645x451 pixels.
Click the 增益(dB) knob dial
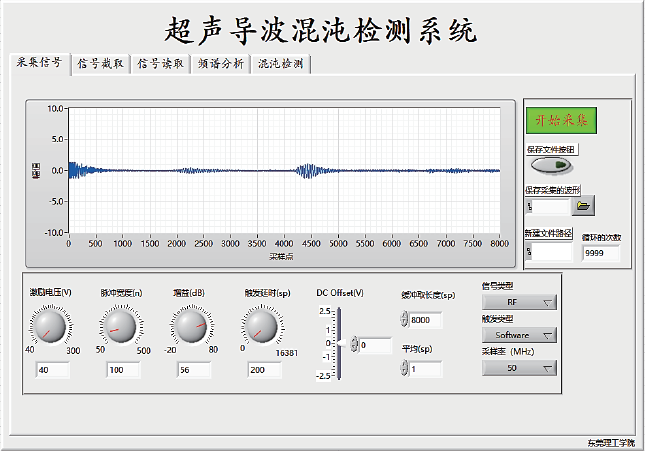click(189, 325)
